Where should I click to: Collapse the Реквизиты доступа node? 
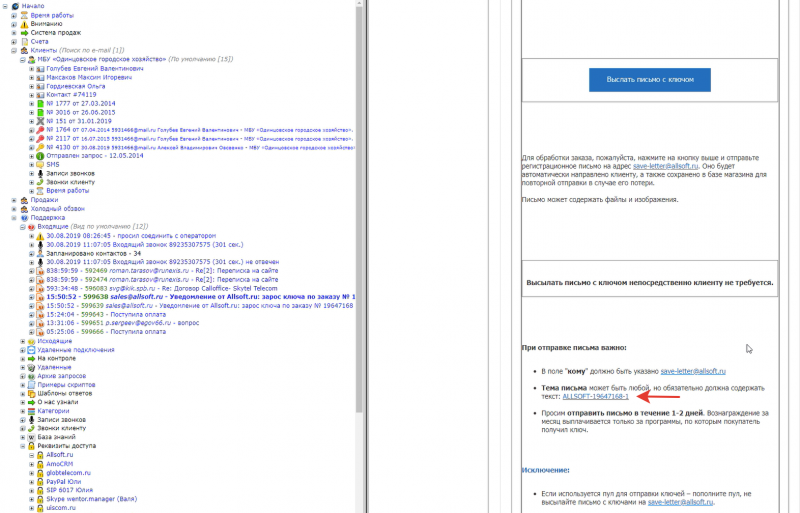23,446
